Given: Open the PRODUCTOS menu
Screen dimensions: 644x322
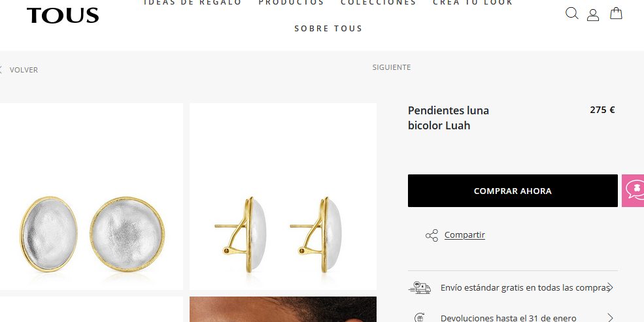Looking at the screenshot, I should [291, 3].
